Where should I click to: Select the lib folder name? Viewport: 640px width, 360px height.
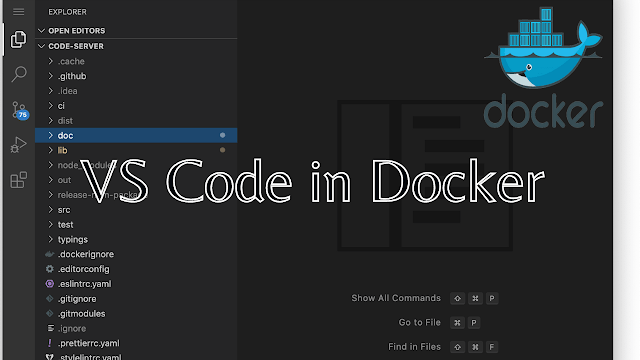point(62,150)
